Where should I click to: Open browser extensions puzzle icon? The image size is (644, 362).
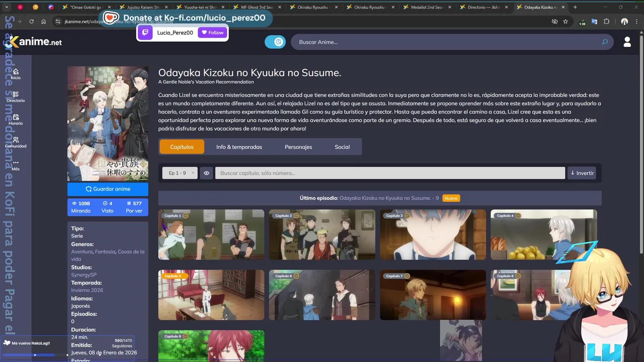click(606, 22)
